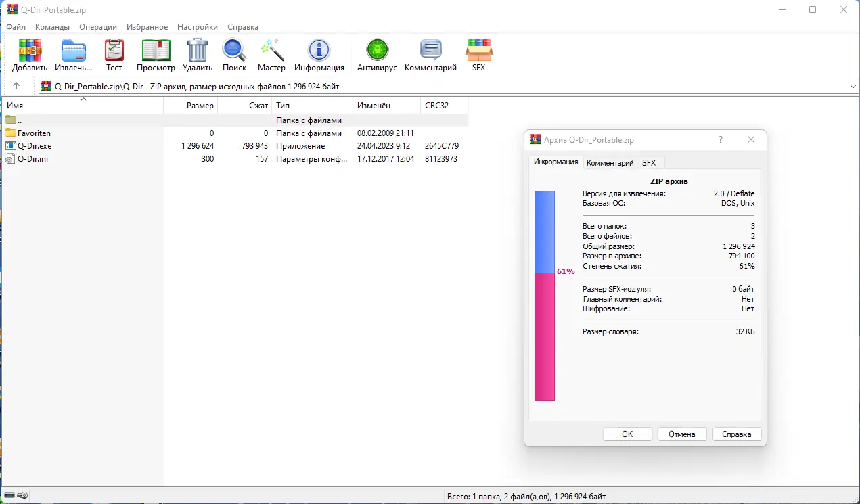Click the Извлечь (Extract) toolbar icon
This screenshot has height=504, width=860.
click(x=74, y=50)
